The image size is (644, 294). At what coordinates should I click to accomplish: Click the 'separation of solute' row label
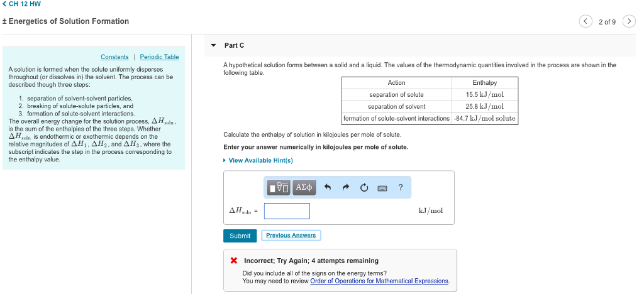[x=396, y=95]
